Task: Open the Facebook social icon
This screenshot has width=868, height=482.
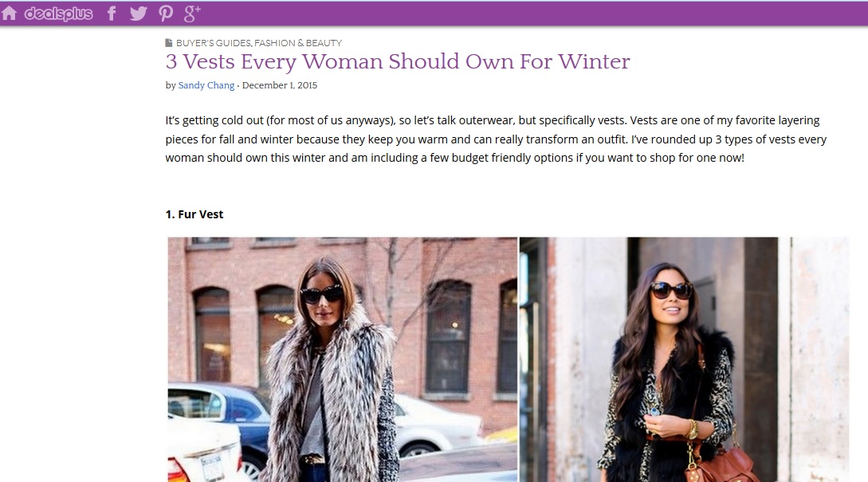Action: [112, 14]
